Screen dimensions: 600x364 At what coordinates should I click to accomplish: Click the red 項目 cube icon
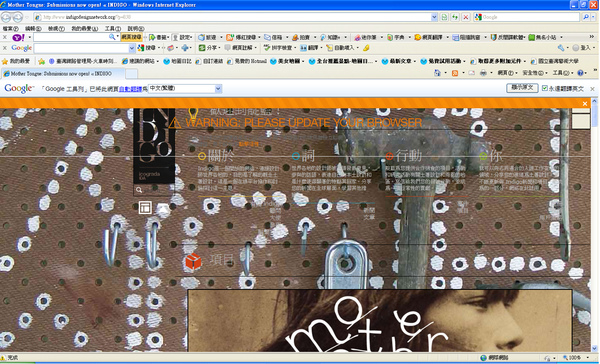pos(193,261)
